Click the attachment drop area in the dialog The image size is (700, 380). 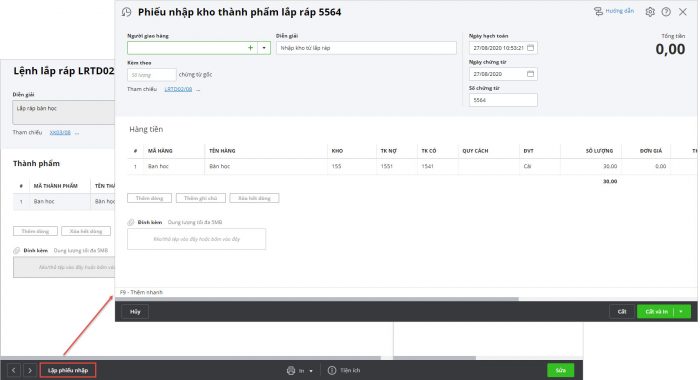click(x=196, y=239)
